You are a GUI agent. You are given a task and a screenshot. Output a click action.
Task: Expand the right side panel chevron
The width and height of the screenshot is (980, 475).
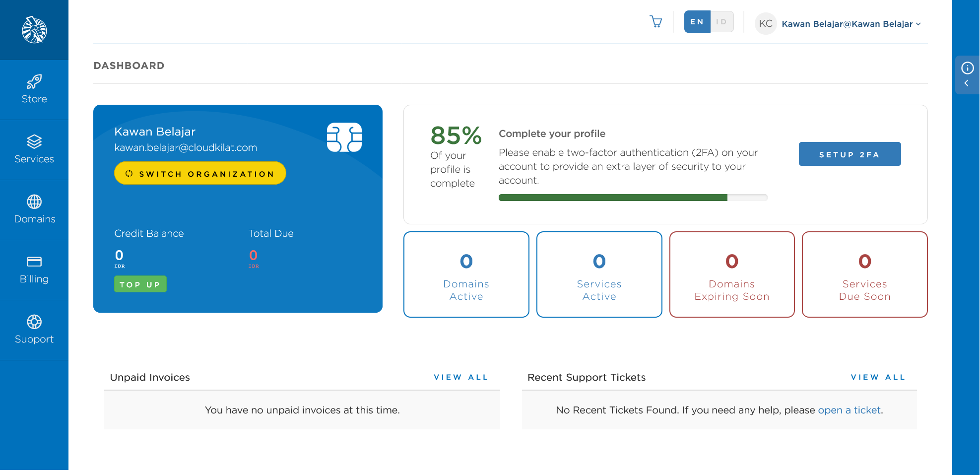966,83
